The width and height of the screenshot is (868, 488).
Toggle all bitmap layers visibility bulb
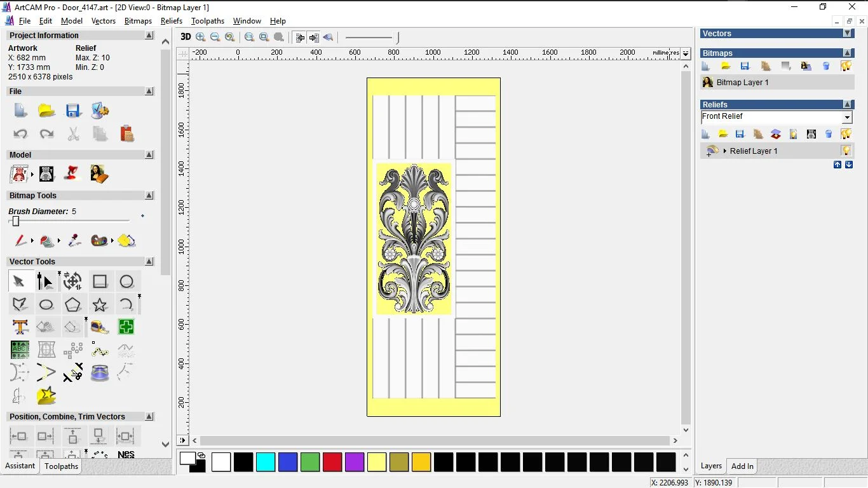point(846,66)
